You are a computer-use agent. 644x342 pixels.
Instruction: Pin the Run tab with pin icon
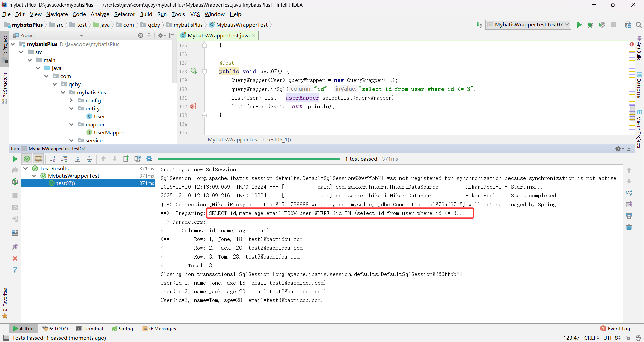tap(15, 247)
